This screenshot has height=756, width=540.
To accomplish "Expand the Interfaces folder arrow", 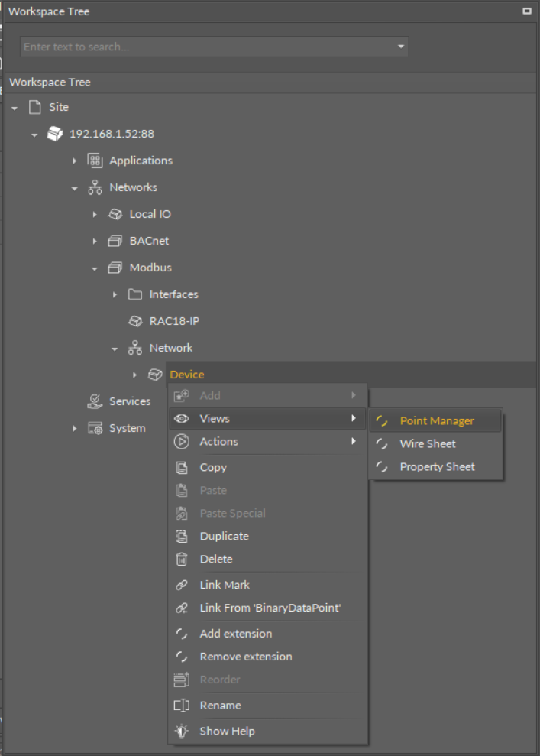I will 115,295.
